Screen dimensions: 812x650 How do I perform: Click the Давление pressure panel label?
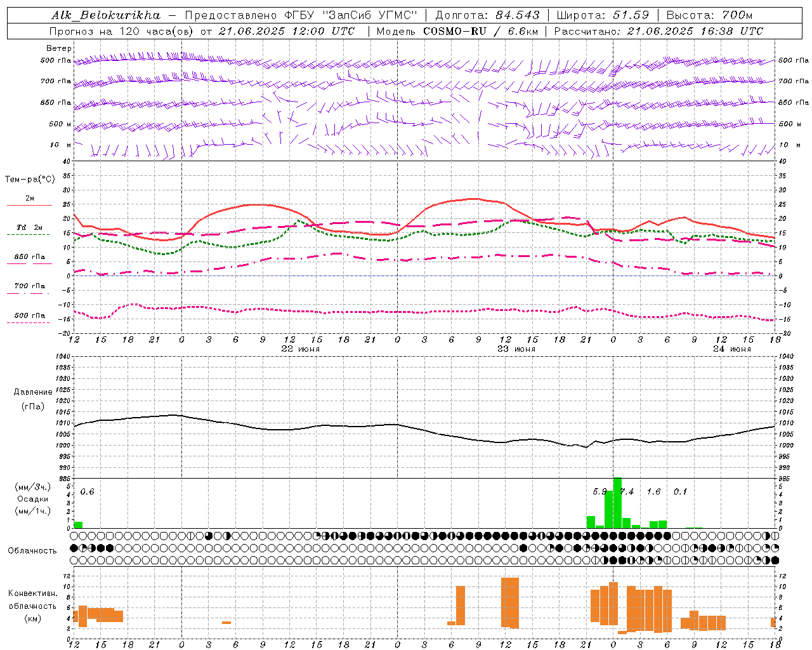point(32,392)
